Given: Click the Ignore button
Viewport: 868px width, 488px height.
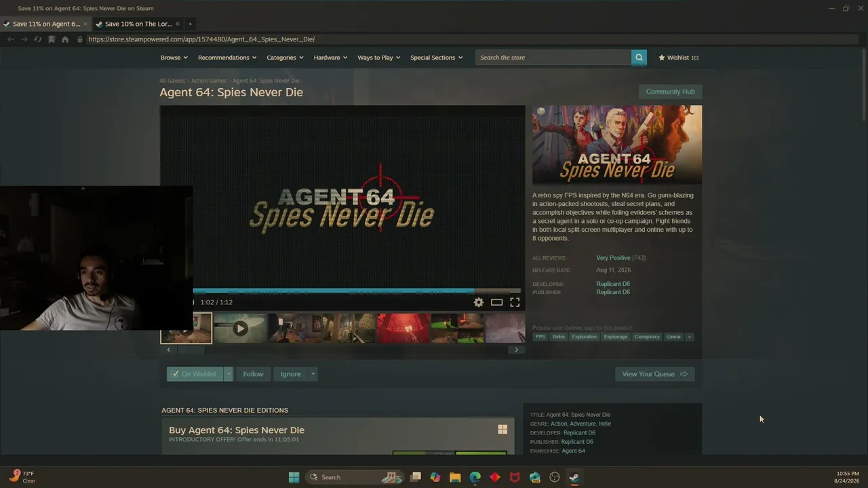Looking at the screenshot, I should (290, 374).
